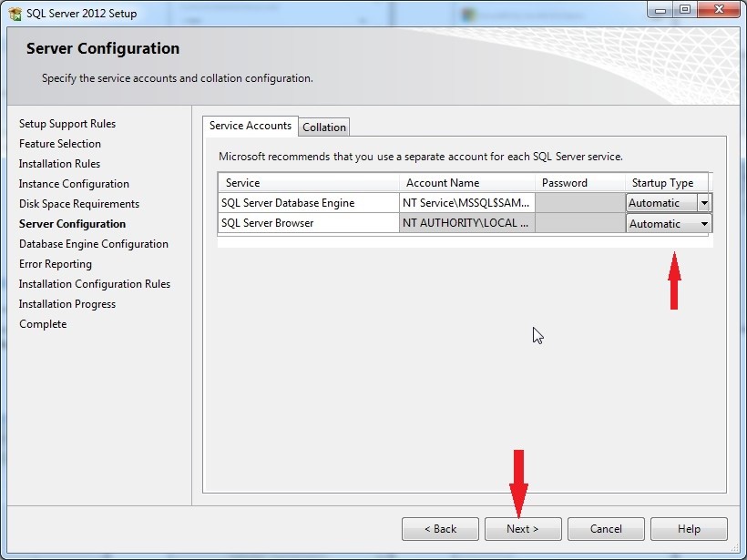Switch to the Service Accounts tab
The height and width of the screenshot is (560, 747).
(250, 127)
